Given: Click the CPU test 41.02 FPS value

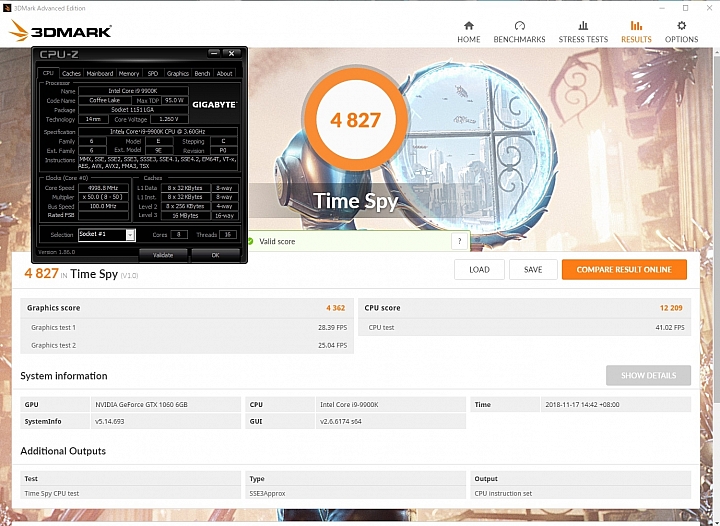Looking at the screenshot, I should pos(669,327).
